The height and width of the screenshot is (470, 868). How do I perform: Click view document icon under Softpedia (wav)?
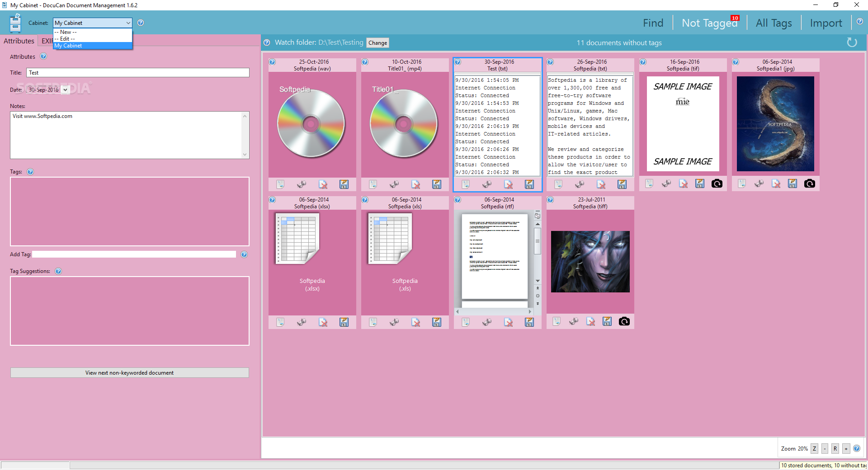[x=280, y=184]
